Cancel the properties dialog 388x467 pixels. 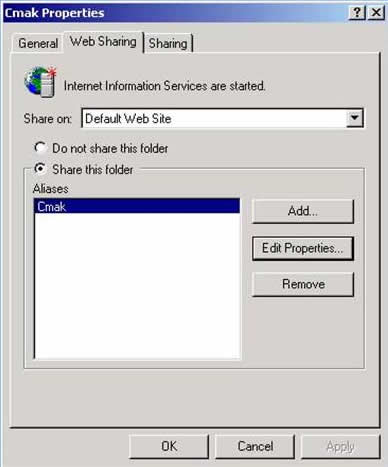pos(255,447)
